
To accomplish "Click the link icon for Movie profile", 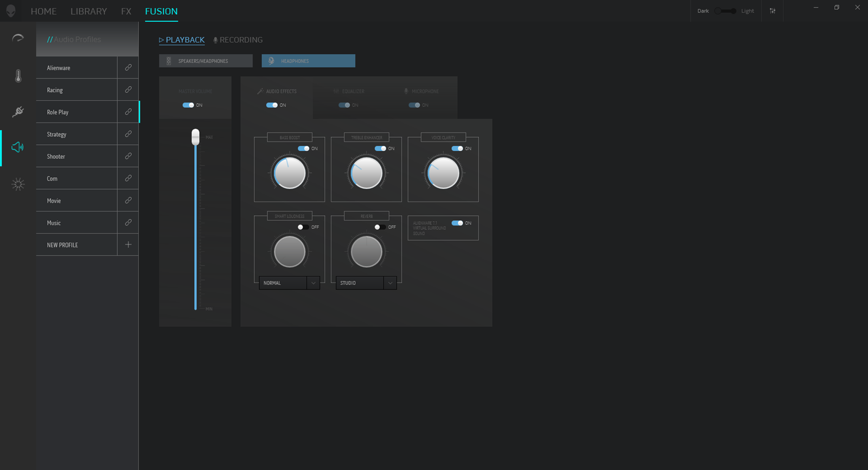I will click(128, 201).
